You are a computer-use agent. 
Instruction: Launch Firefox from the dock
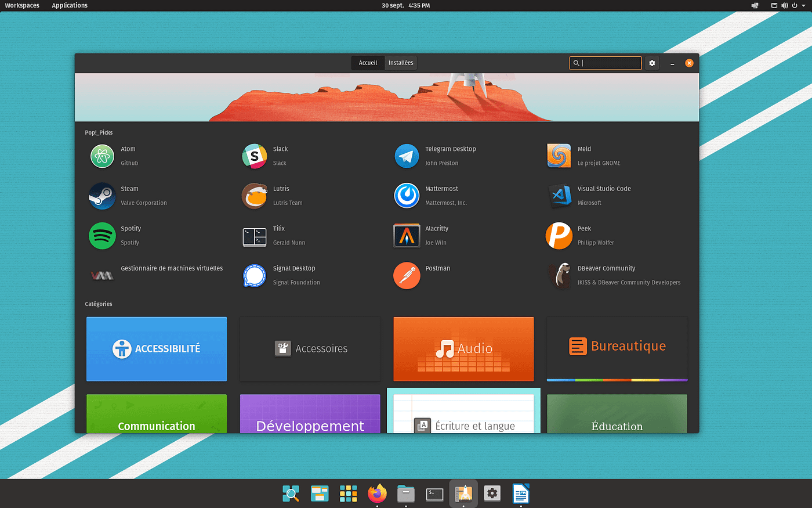[x=377, y=493]
